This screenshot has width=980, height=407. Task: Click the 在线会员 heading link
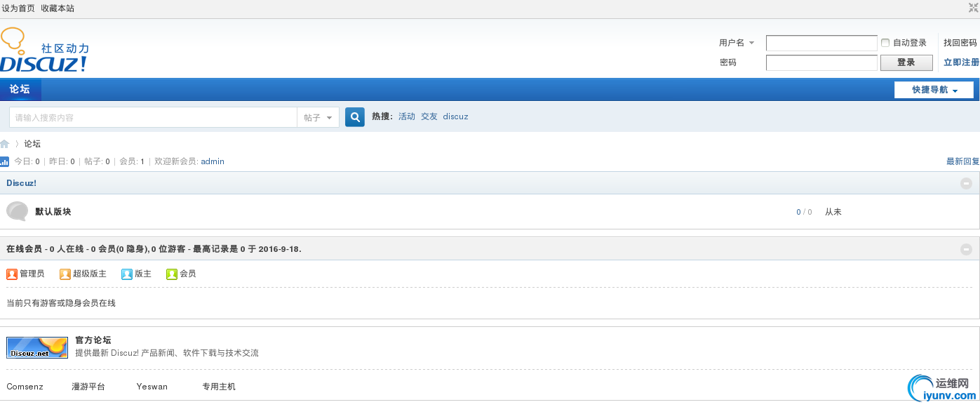point(24,249)
